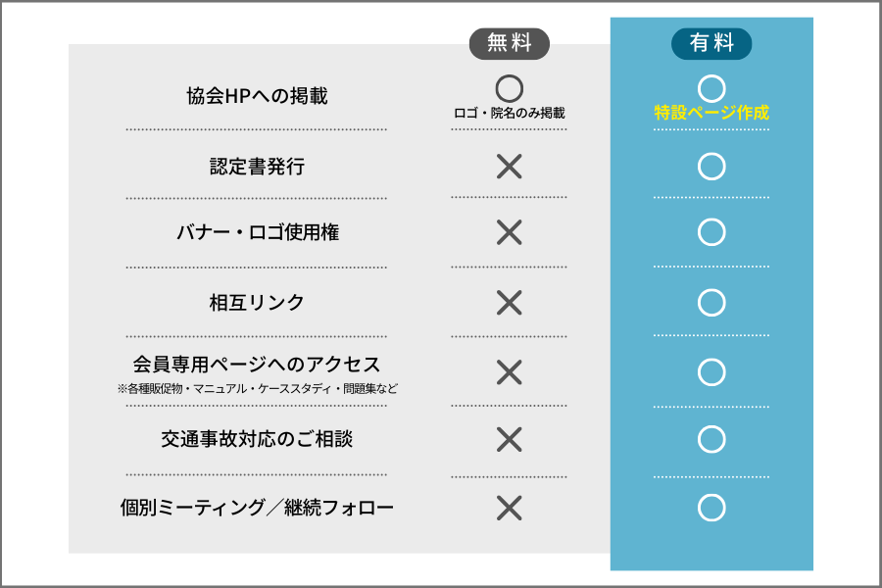Click the paid-plan circle for バナー・ロゴ使用権
Screen dimensions: 882x588
click(x=711, y=232)
